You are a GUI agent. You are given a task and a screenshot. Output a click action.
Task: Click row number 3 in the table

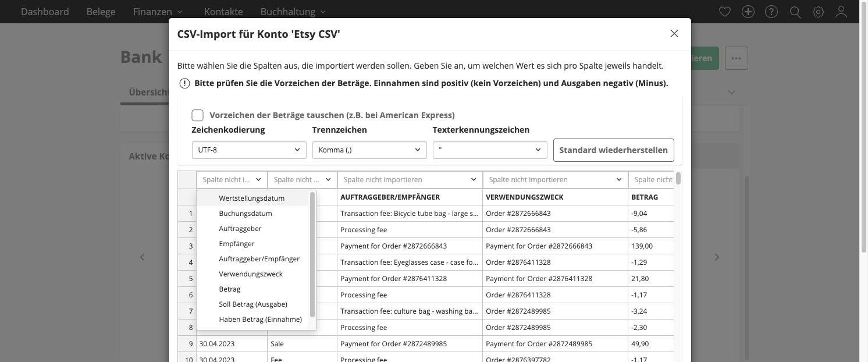coord(187,246)
